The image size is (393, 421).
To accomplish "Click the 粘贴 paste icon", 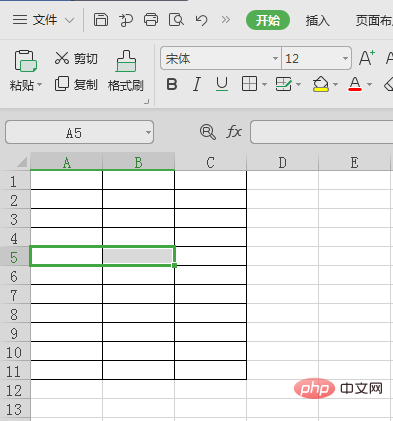I will [x=25, y=61].
